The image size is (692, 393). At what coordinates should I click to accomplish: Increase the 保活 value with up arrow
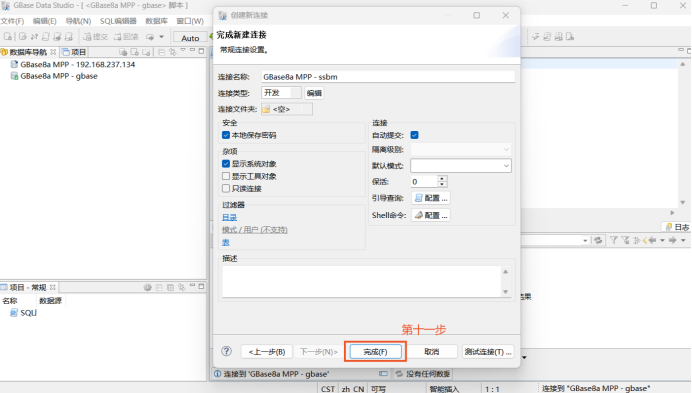(442, 178)
